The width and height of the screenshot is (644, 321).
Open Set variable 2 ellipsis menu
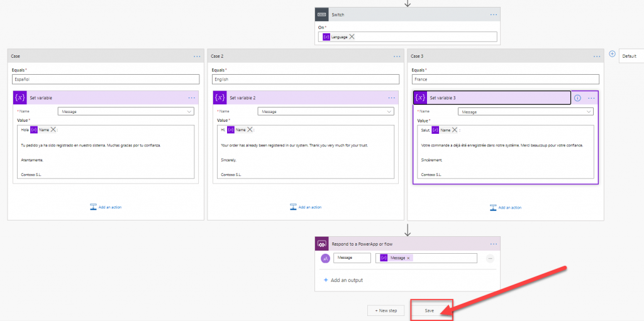(392, 98)
